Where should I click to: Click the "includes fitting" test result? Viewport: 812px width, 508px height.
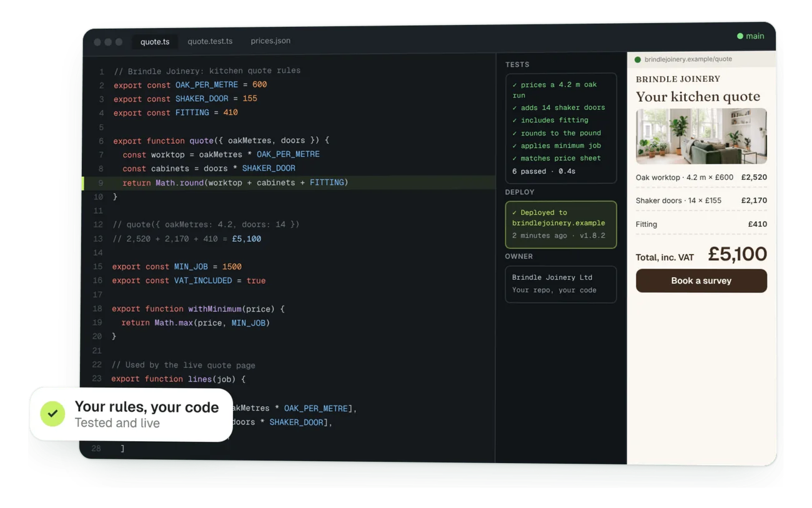tap(550, 120)
